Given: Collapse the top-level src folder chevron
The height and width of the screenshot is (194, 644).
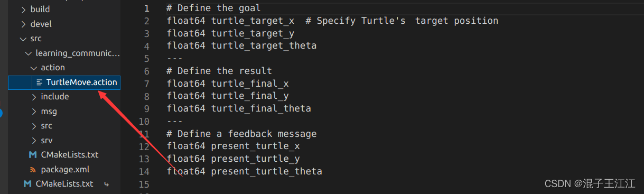Looking at the screenshot, I should pyautogui.click(x=23, y=39).
